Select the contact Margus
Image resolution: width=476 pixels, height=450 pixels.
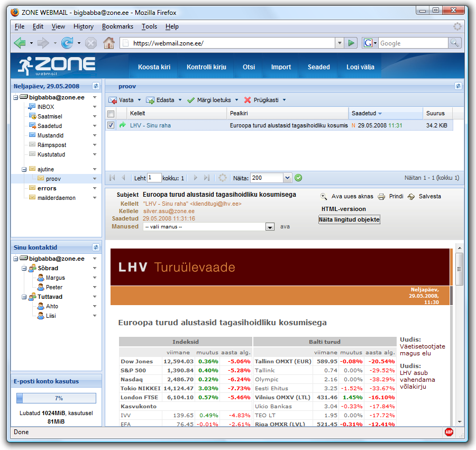pyautogui.click(x=55, y=278)
